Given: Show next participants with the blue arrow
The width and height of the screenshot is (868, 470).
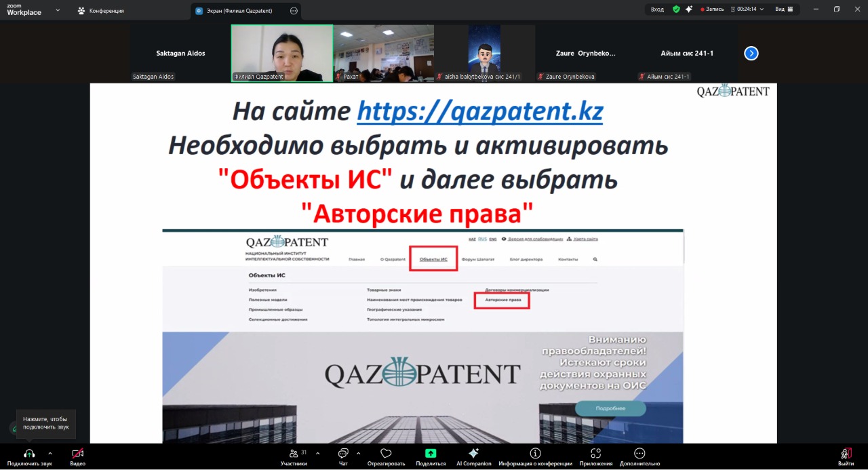Looking at the screenshot, I should [x=751, y=54].
